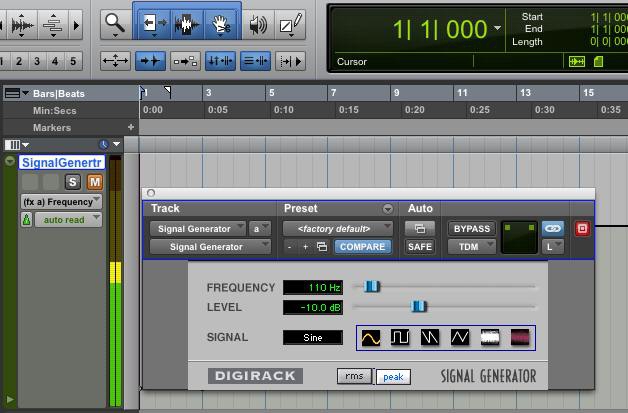Select the Zoomer magnifying glass tool
The width and height of the screenshot is (628, 413).
pyautogui.click(x=115, y=25)
